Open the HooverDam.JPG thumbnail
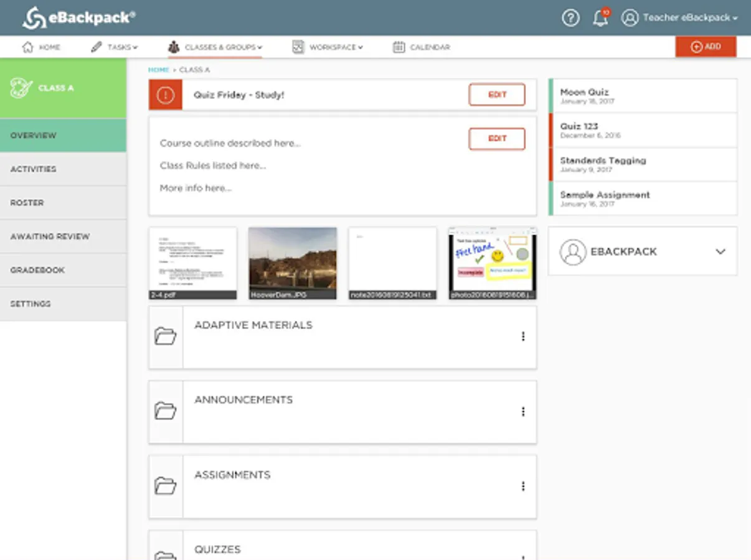This screenshot has width=751, height=560. [x=293, y=263]
